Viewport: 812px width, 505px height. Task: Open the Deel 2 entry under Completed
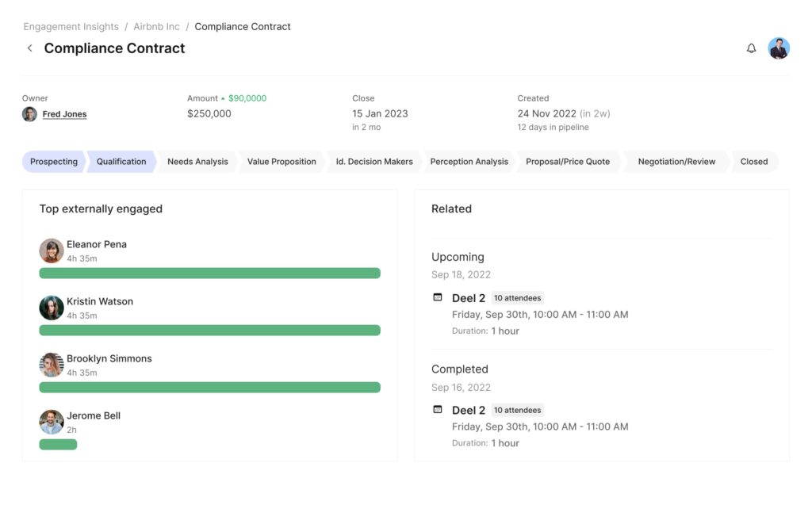click(469, 410)
